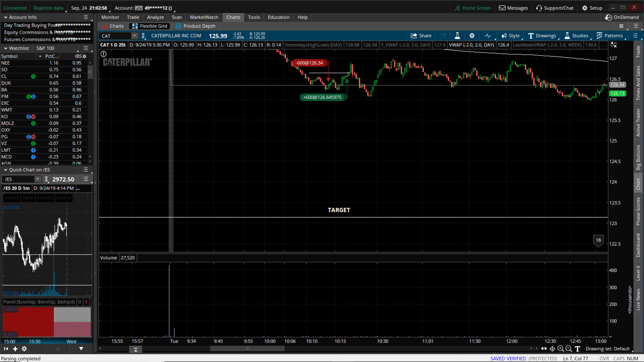Open the Product Depth subtab

pyautogui.click(x=196, y=26)
